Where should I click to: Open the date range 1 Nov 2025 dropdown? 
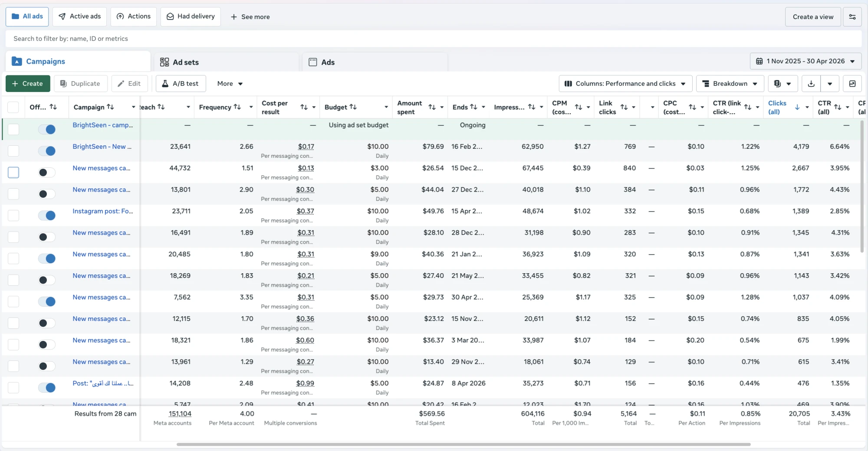tap(806, 61)
